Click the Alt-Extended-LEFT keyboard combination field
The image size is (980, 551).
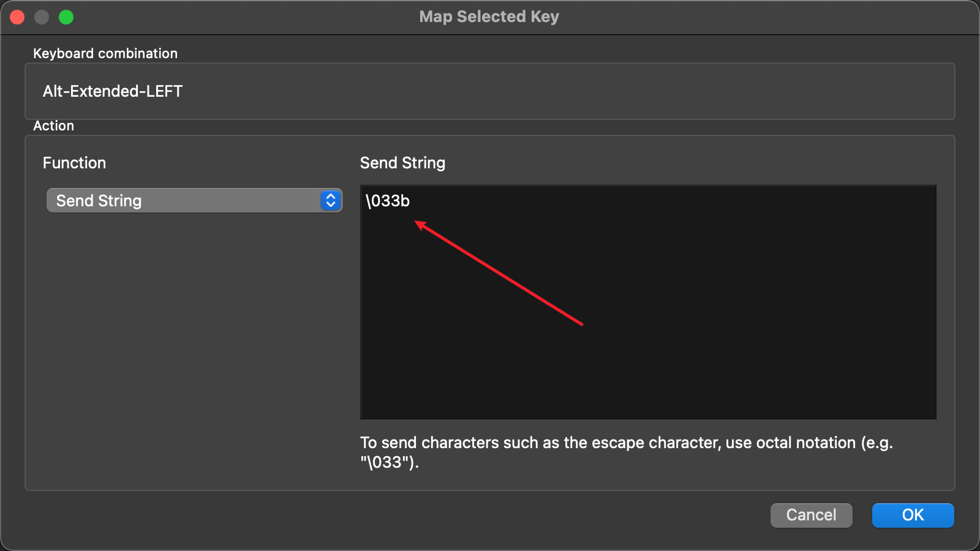click(113, 91)
